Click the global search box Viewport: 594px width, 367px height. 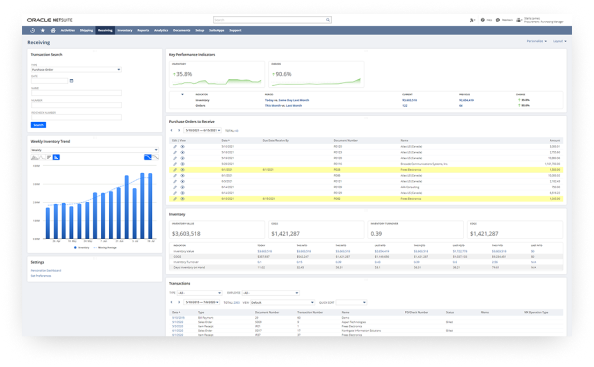pos(272,20)
